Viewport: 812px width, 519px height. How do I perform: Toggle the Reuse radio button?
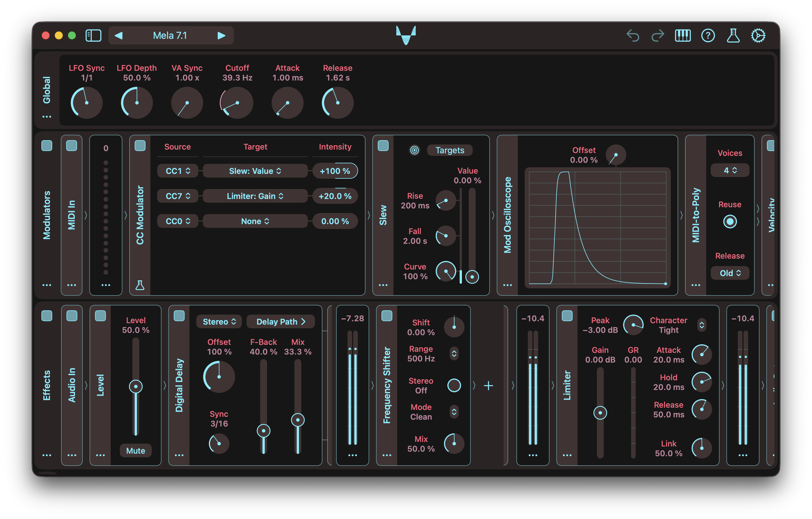coord(730,222)
